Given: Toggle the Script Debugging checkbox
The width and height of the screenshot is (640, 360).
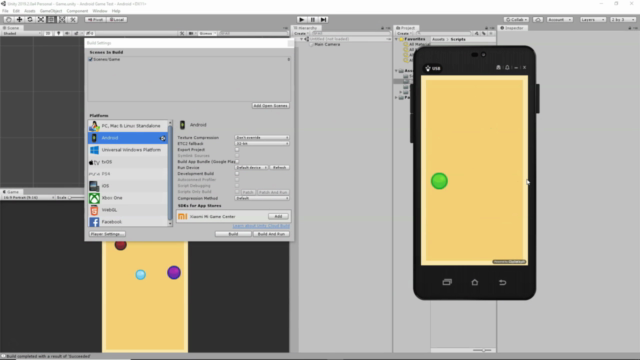Looking at the screenshot, I should (x=237, y=186).
